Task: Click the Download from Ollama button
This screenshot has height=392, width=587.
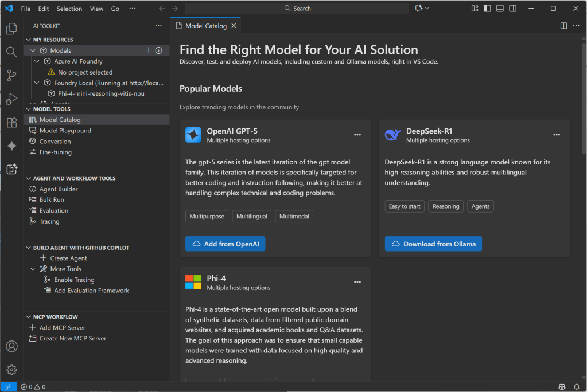Action: pos(433,244)
